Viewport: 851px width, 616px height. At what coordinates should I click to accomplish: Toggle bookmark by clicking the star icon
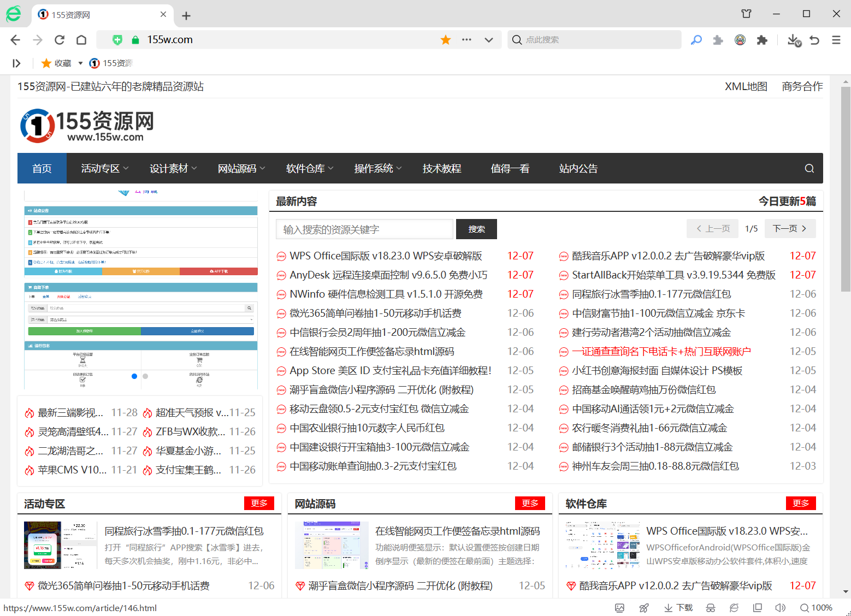[x=446, y=39]
